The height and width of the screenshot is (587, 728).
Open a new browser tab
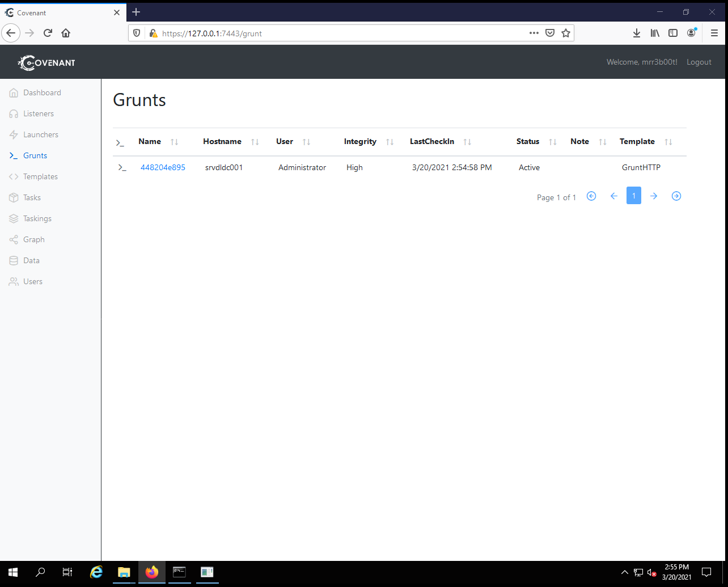136,12
